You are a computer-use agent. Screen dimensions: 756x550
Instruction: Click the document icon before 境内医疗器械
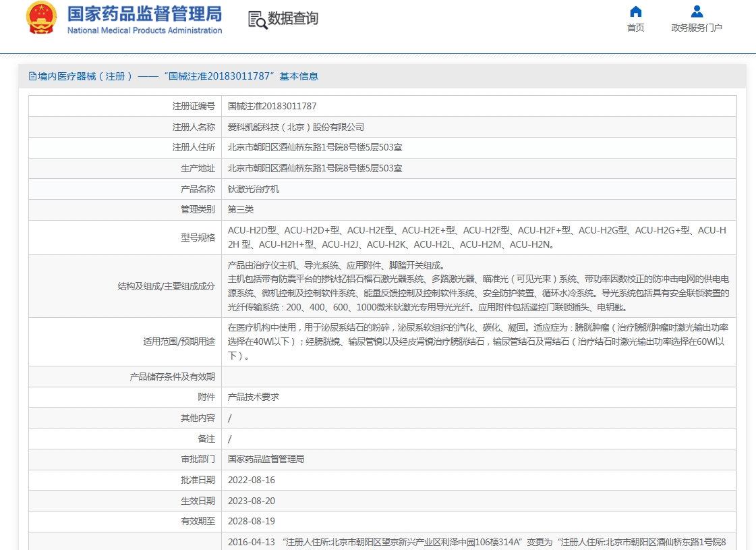click(32, 76)
